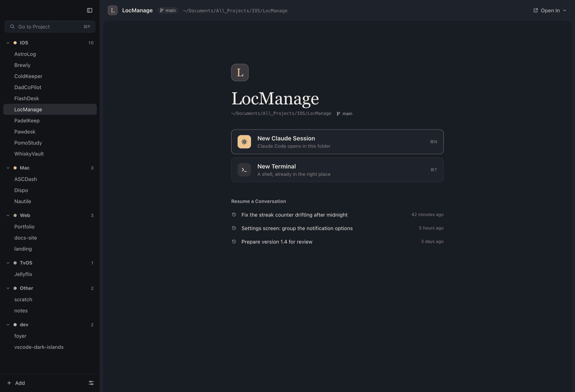Open sidebar settings sliders icon
Image resolution: width=575 pixels, height=392 pixels.
pos(91,383)
